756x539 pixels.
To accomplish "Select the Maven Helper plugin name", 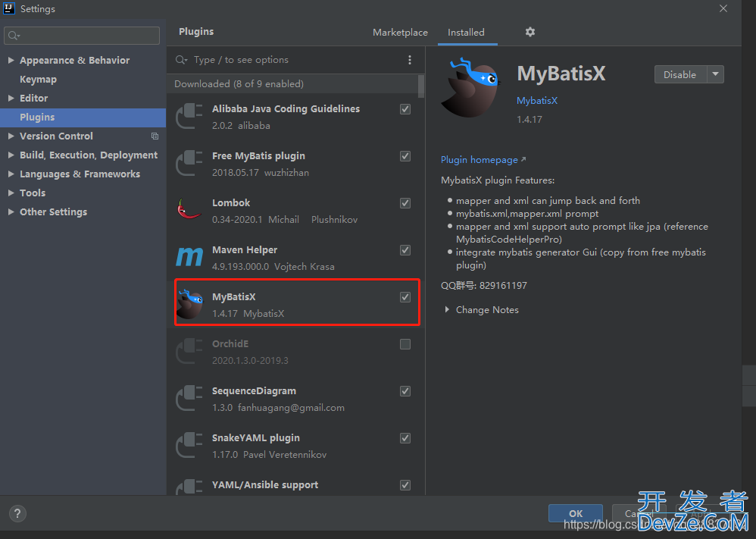I will pos(245,249).
